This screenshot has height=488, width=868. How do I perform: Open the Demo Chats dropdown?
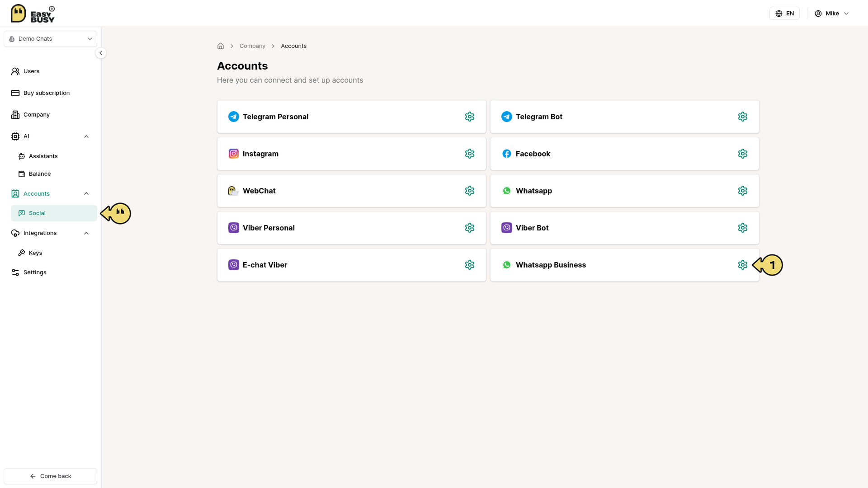click(51, 39)
